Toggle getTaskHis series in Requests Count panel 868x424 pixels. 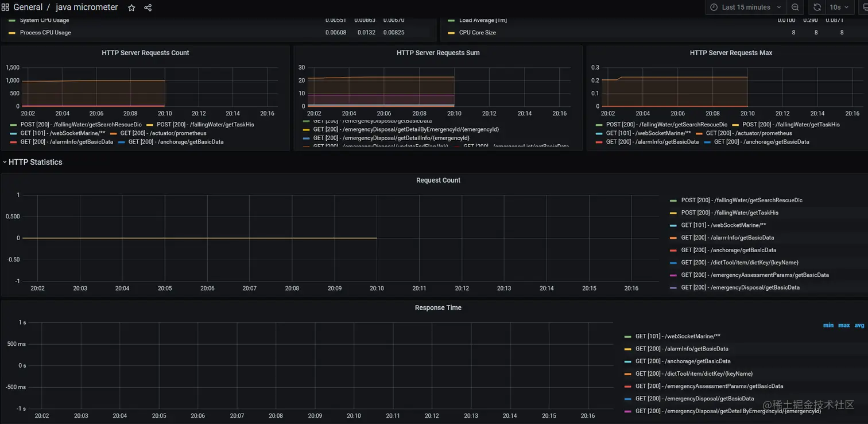click(x=205, y=125)
